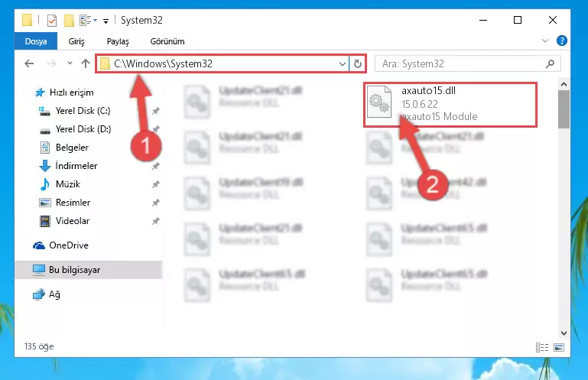Expand the ribbon with the chevron
This screenshot has width=588, height=380.
(545, 41)
